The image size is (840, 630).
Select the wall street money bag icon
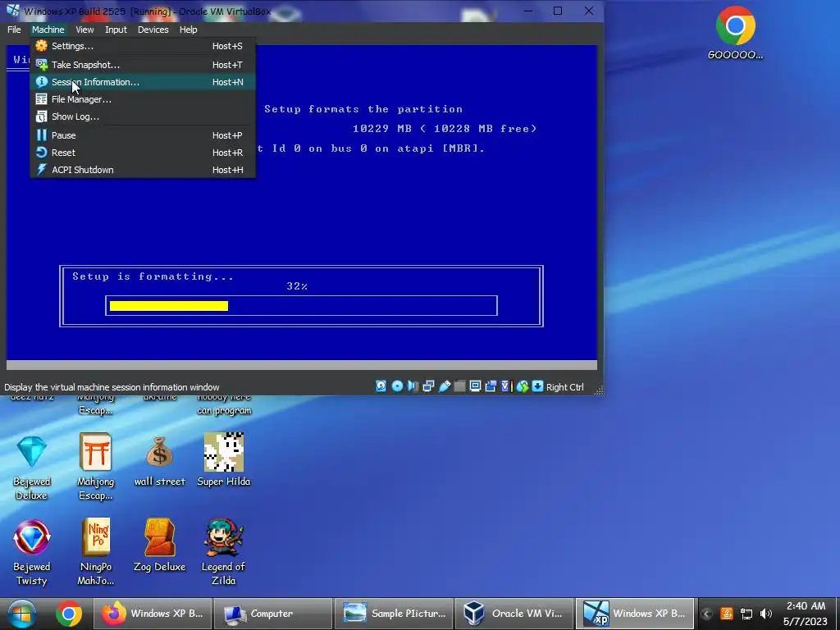click(160, 460)
